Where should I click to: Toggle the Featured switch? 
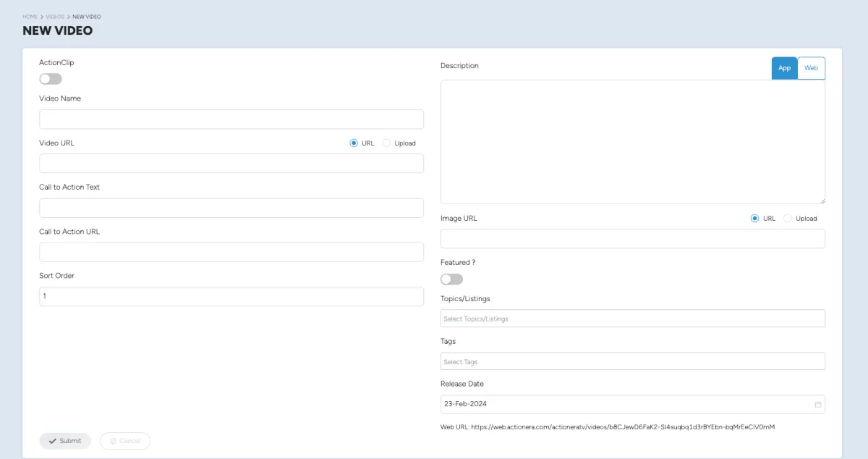(x=451, y=279)
